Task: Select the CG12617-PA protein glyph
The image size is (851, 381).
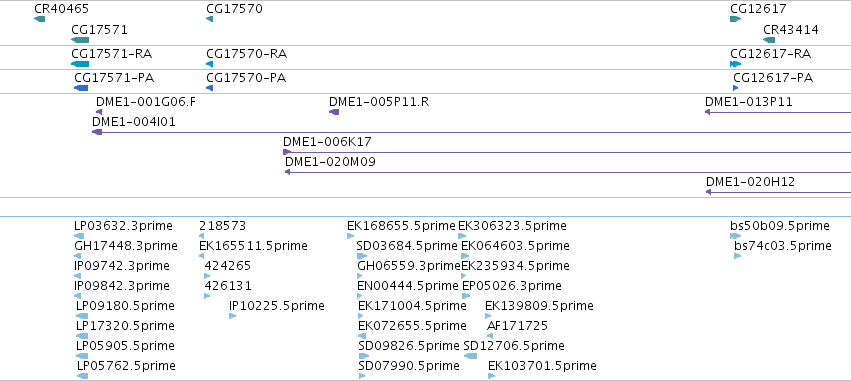Action: tap(735, 88)
